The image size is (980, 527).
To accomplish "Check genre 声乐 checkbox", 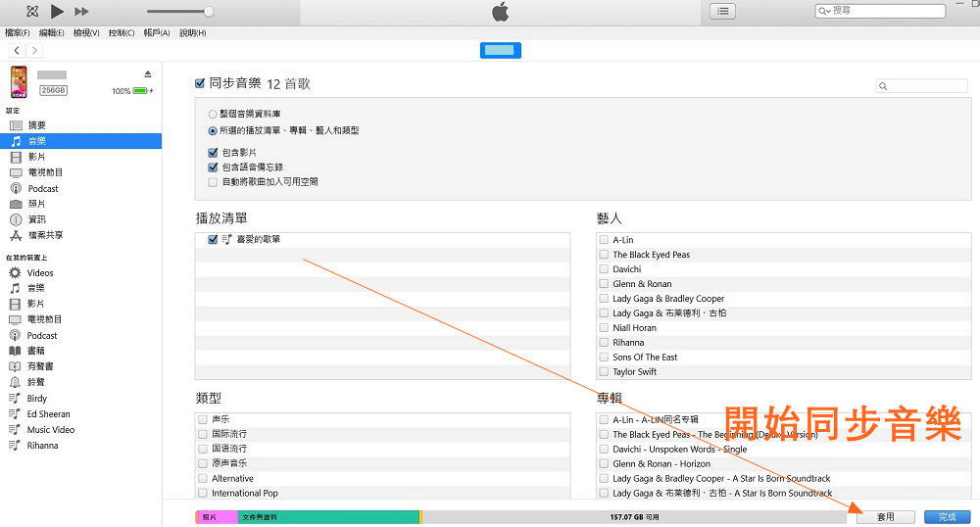I will point(203,419).
